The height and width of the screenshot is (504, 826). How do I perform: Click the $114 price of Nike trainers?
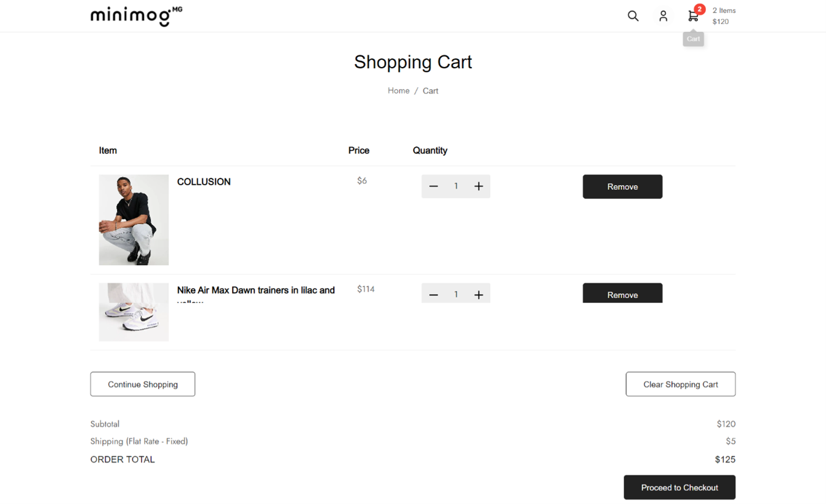[x=366, y=289]
